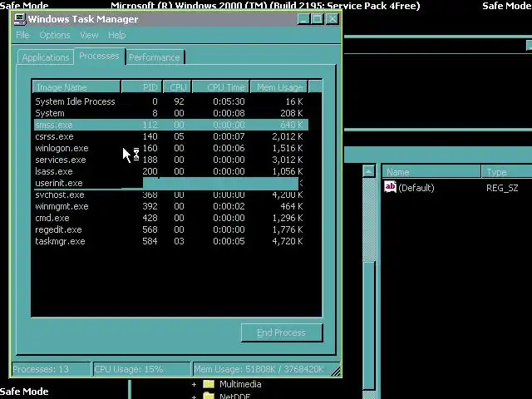Sort by CPU Time column header

point(221,87)
